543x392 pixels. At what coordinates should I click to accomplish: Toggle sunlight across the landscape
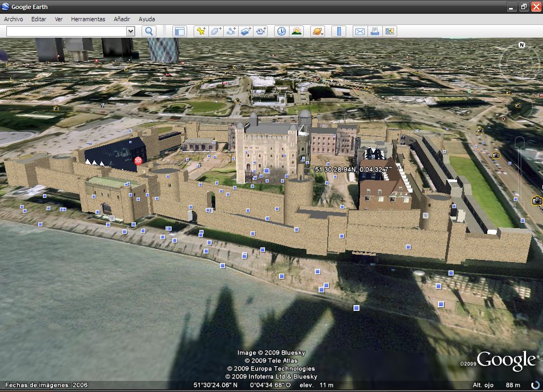tap(296, 31)
